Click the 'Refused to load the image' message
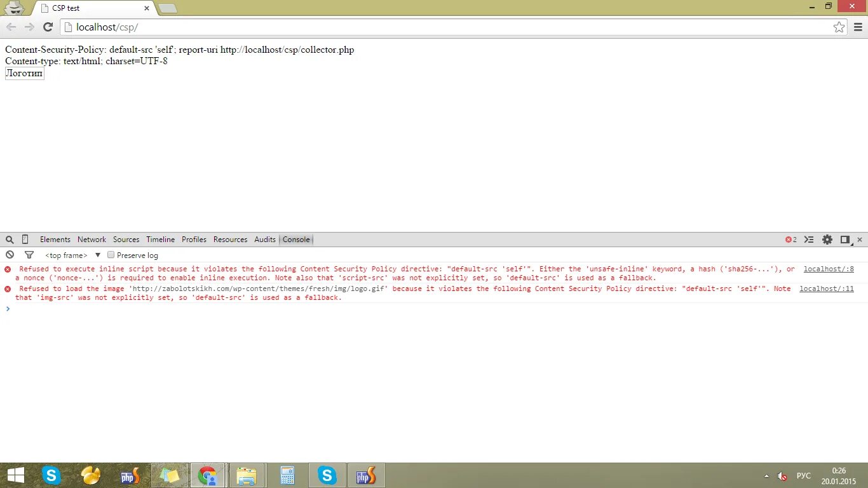Image resolution: width=868 pixels, height=488 pixels. tap(403, 293)
